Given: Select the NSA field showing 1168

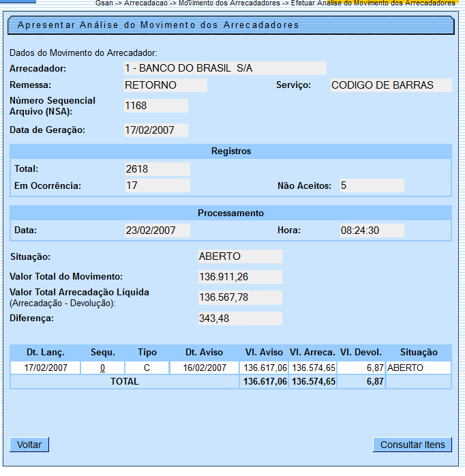Looking at the screenshot, I should [155, 106].
